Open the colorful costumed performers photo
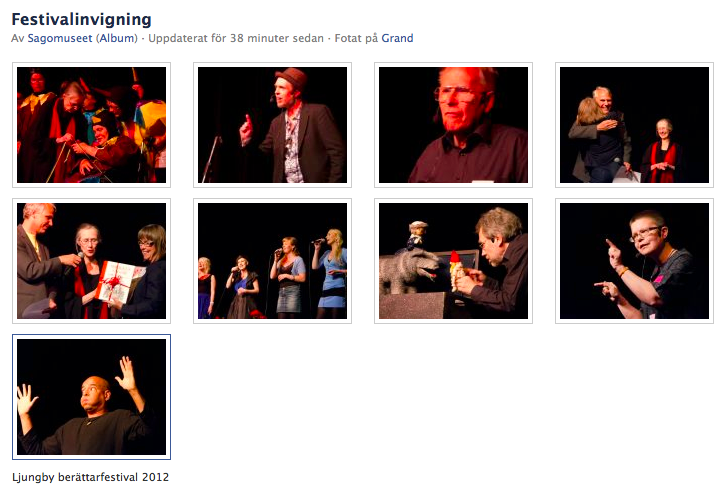 pos(91,125)
